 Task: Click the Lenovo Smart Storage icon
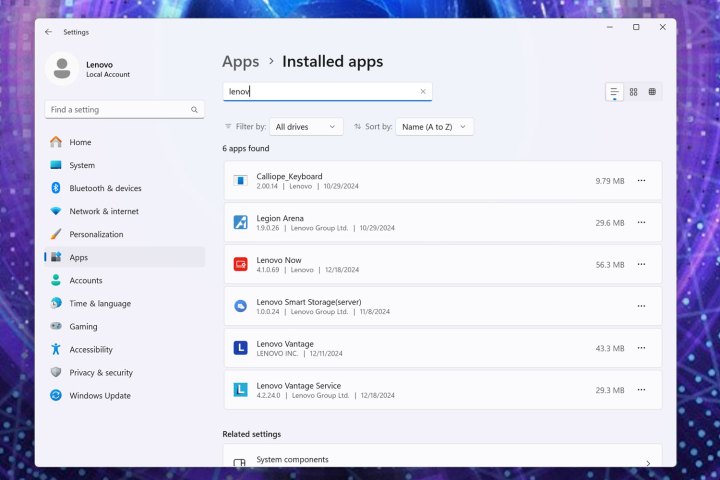(x=240, y=306)
